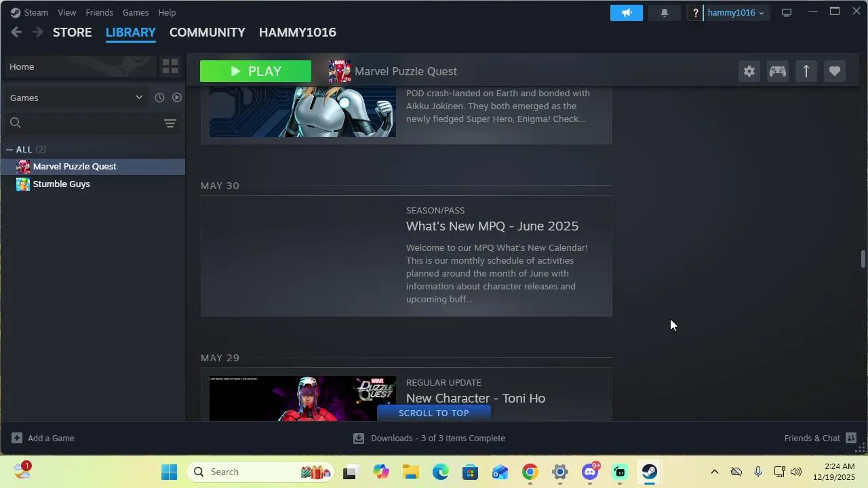Click MAY 29 date heading
Screen dimensions: 868x488
[220, 358]
